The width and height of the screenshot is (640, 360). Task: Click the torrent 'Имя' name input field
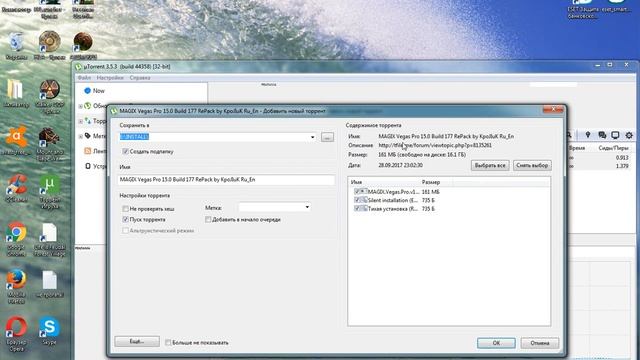227,180
